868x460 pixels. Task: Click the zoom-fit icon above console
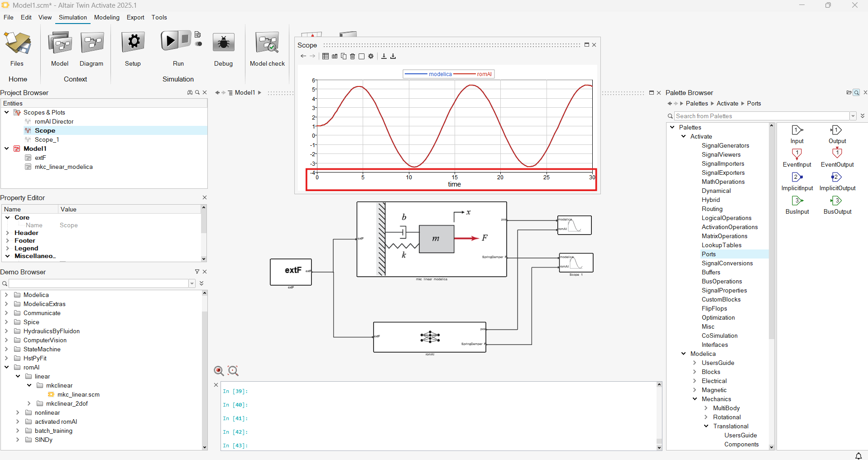233,371
